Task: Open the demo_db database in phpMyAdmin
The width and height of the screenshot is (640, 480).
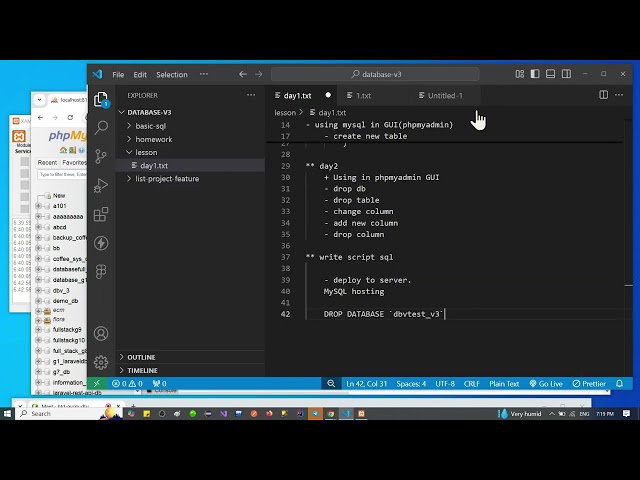Action: pos(65,301)
